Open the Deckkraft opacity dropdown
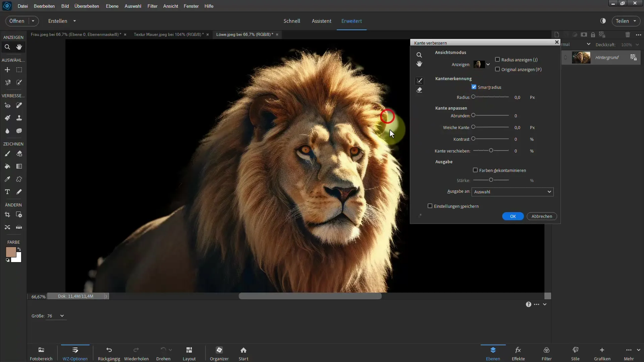 point(637,45)
